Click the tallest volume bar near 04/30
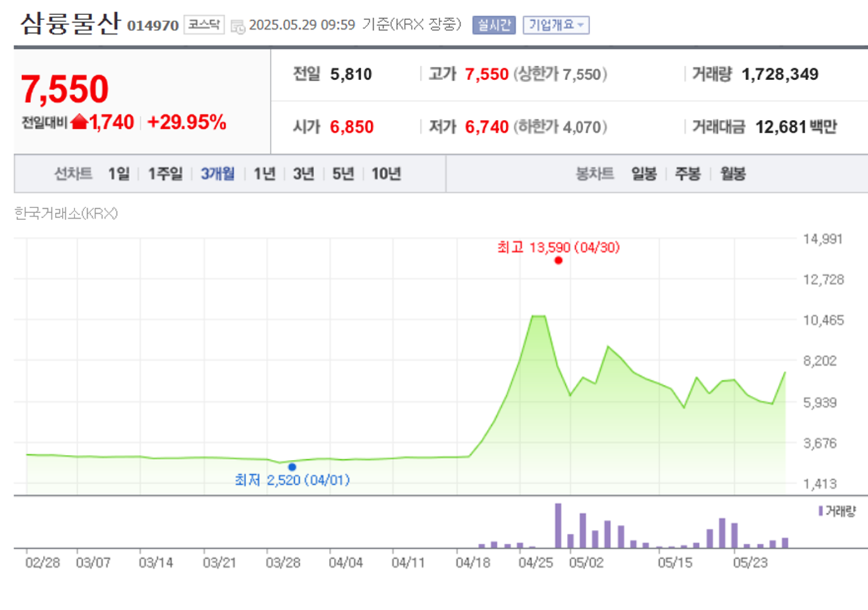The image size is (868, 610). [558, 525]
